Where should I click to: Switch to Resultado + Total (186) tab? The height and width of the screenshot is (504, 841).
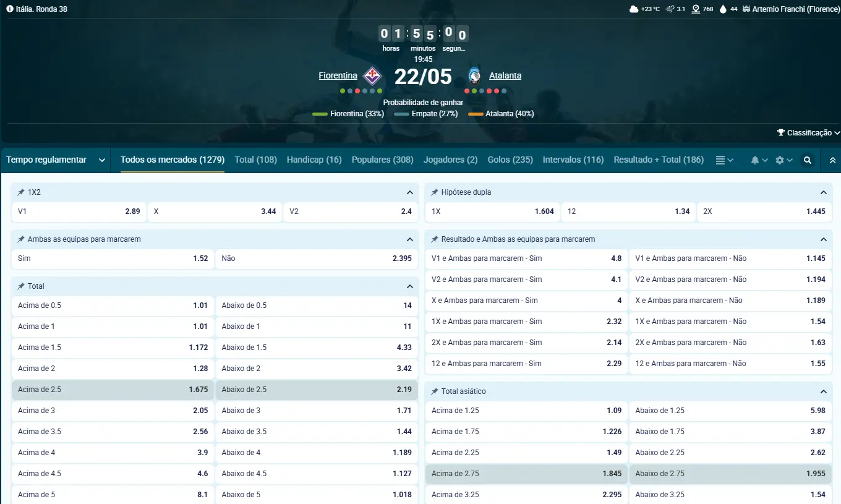tap(659, 160)
